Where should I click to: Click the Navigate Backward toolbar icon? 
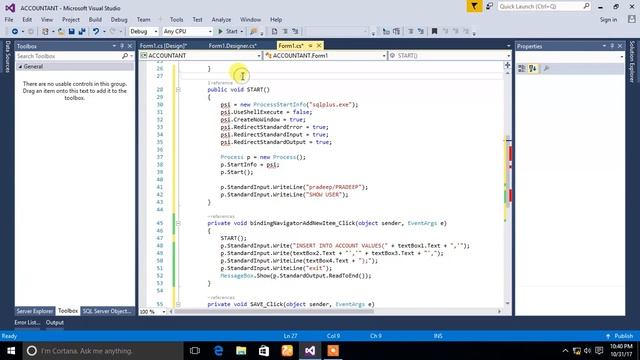click(x=15, y=31)
